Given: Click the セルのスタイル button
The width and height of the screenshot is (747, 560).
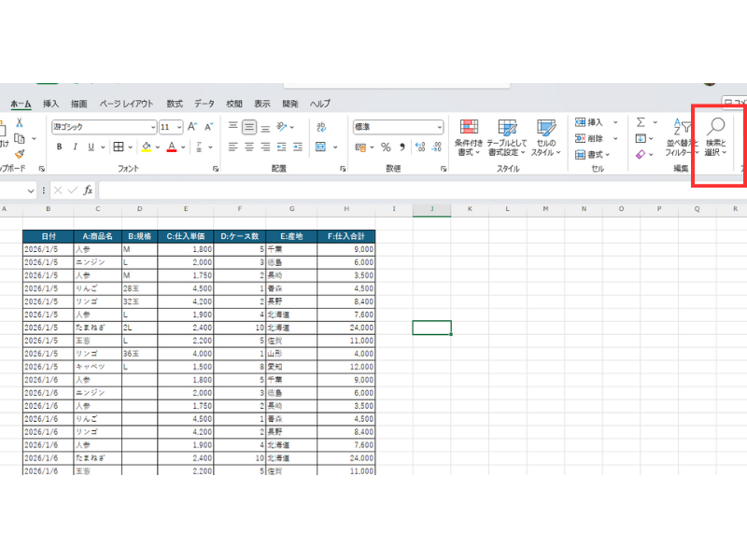Looking at the screenshot, I should tap(544, 136).
